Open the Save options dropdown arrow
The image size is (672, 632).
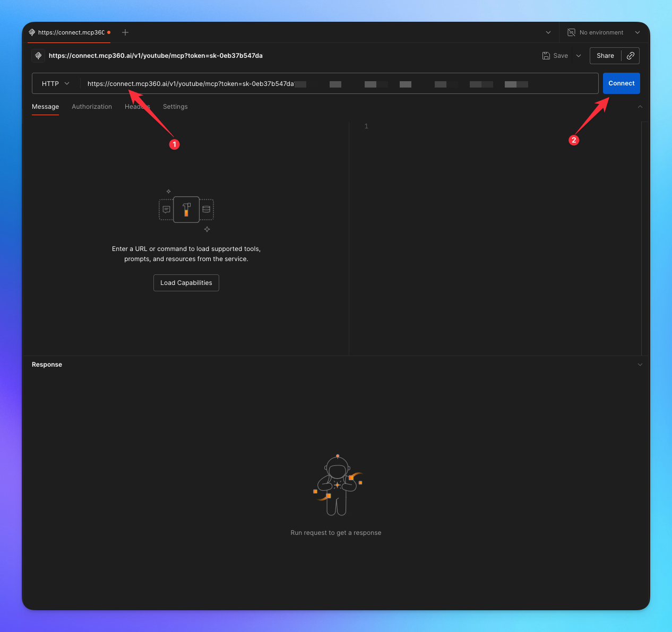point(578,55)
